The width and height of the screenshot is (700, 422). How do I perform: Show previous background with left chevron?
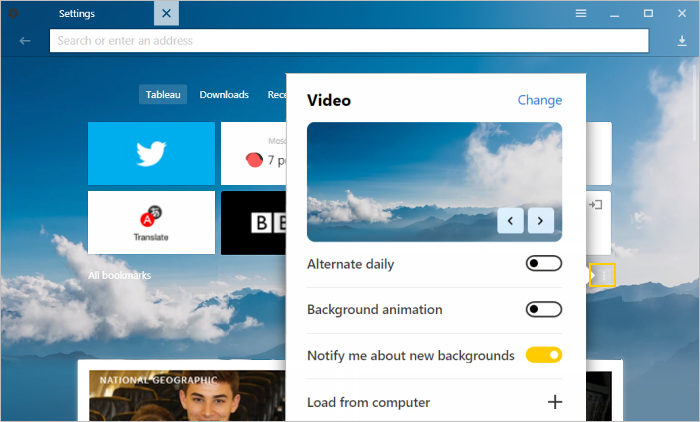point(510,220)
